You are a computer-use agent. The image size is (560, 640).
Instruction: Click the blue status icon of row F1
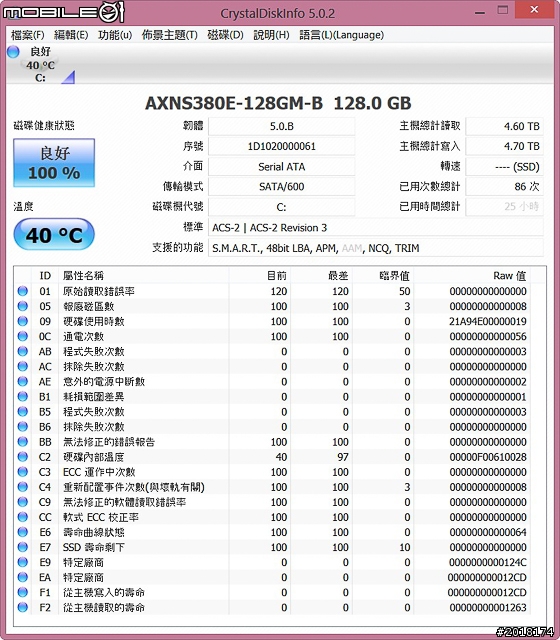tap(22, 592)
